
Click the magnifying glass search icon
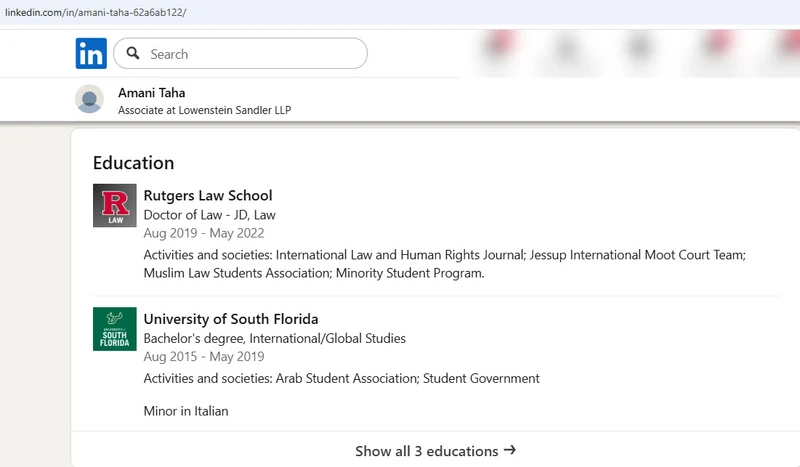click(132, 54)
